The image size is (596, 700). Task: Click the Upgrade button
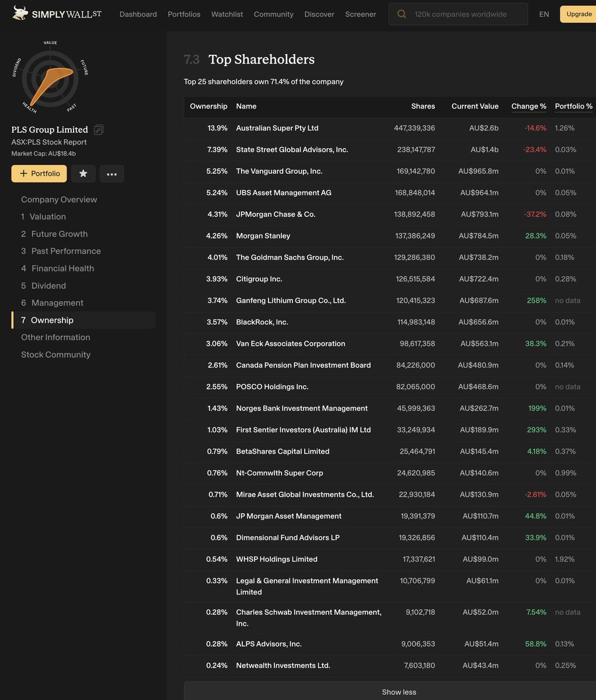pyautogui.click(x=578, y=14)
